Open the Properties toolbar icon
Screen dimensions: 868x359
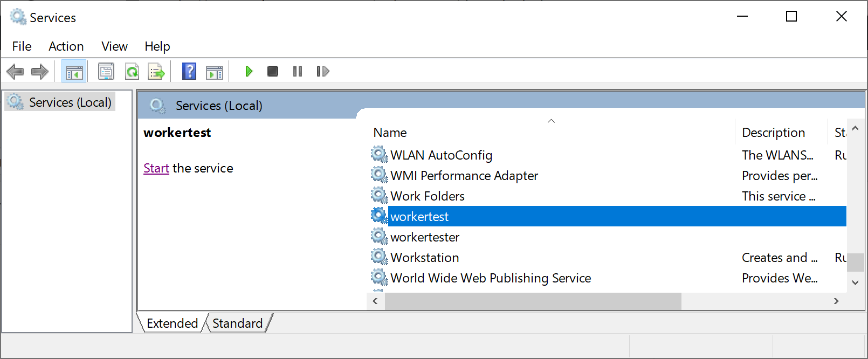coord(106,71)
